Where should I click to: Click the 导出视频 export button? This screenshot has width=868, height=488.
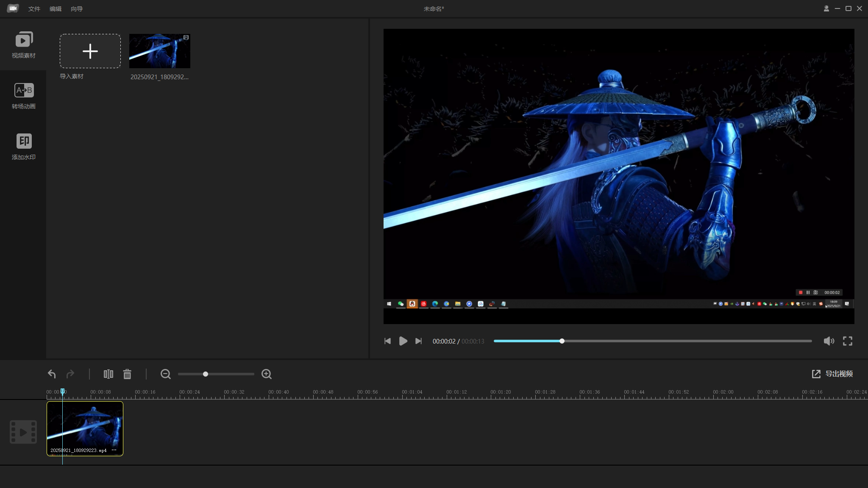pos(832,374)
